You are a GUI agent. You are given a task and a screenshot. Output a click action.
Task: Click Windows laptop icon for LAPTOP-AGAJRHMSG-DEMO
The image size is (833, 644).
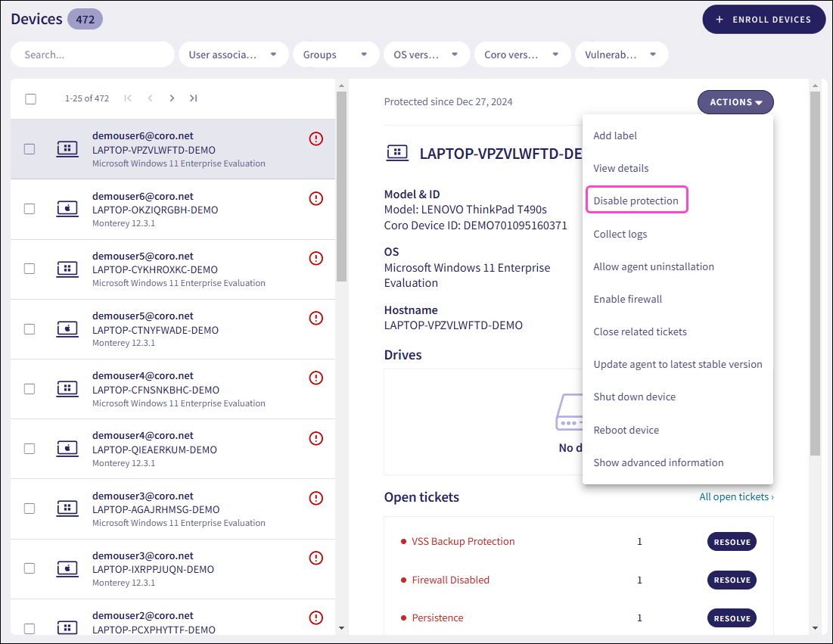[x=67, y=509]
